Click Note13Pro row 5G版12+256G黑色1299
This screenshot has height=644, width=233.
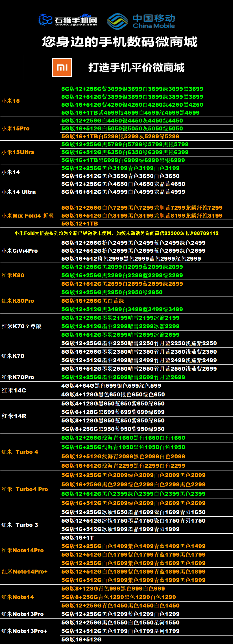click(146, 614)
